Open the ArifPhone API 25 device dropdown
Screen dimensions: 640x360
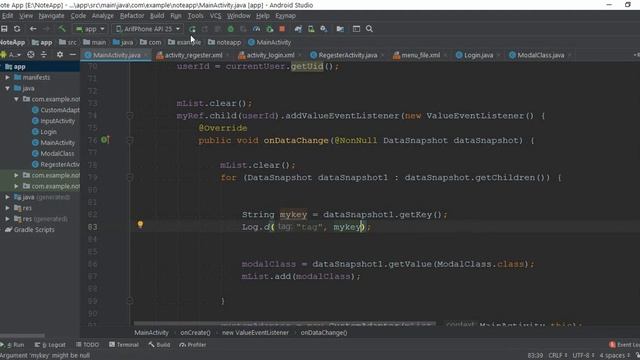tap(148, 29)
